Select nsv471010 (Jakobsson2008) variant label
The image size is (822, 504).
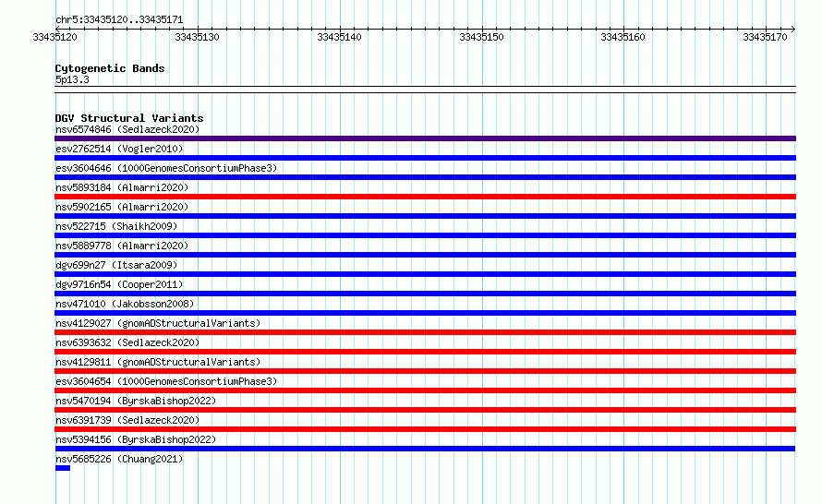pyautogui.click(x=125, y=304)
